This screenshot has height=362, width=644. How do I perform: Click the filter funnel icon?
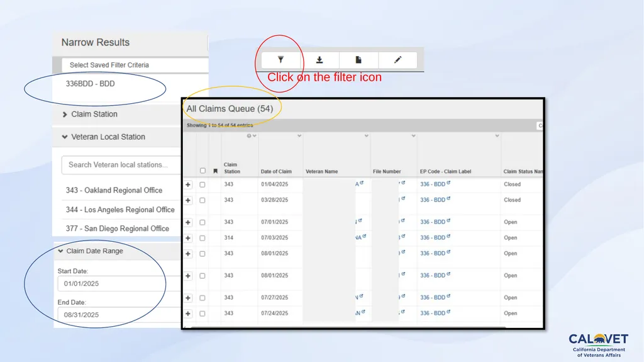tap(280, 60)
